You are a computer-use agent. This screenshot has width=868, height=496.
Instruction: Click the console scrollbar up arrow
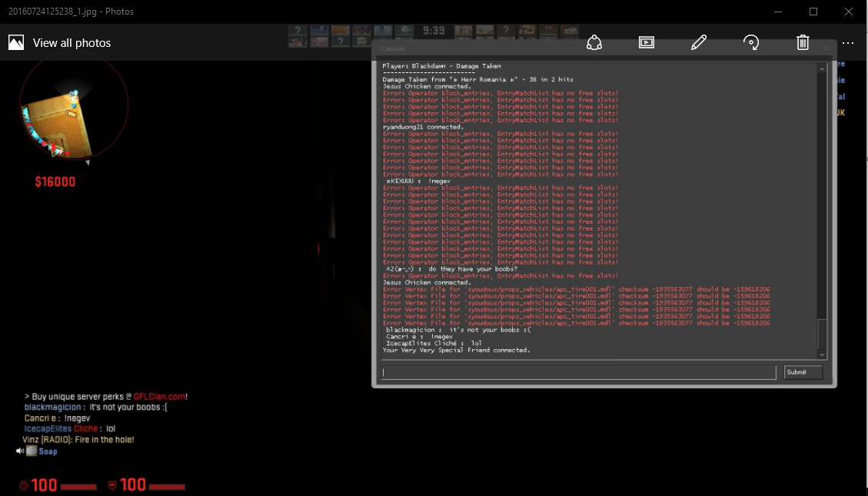(x=822, y=68)
